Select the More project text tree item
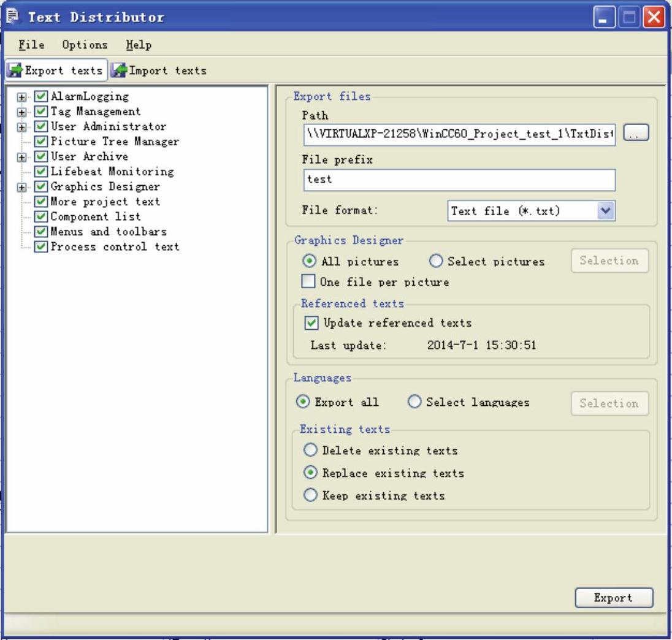672x640 pixels. (105, 201)
